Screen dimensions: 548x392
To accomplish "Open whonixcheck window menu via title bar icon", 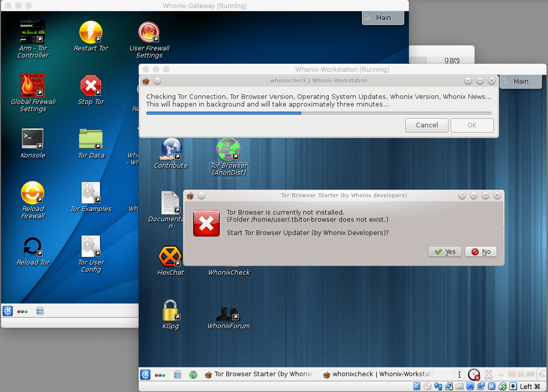I will (146, 81).
